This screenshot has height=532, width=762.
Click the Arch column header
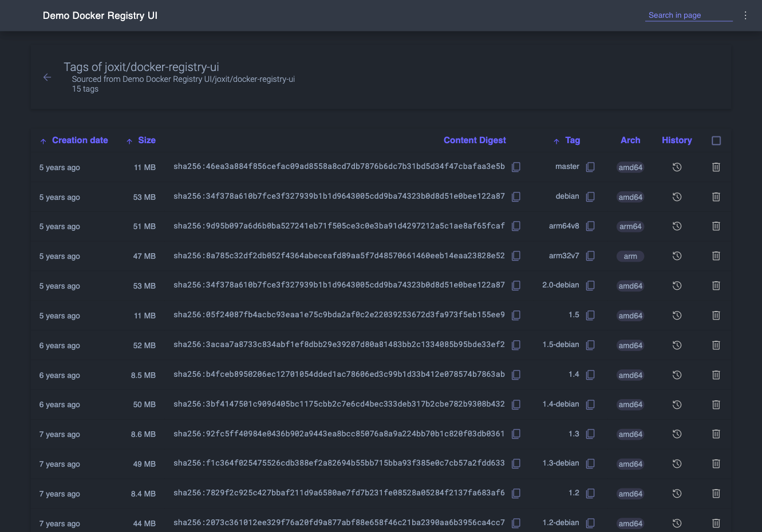point(630,140)
